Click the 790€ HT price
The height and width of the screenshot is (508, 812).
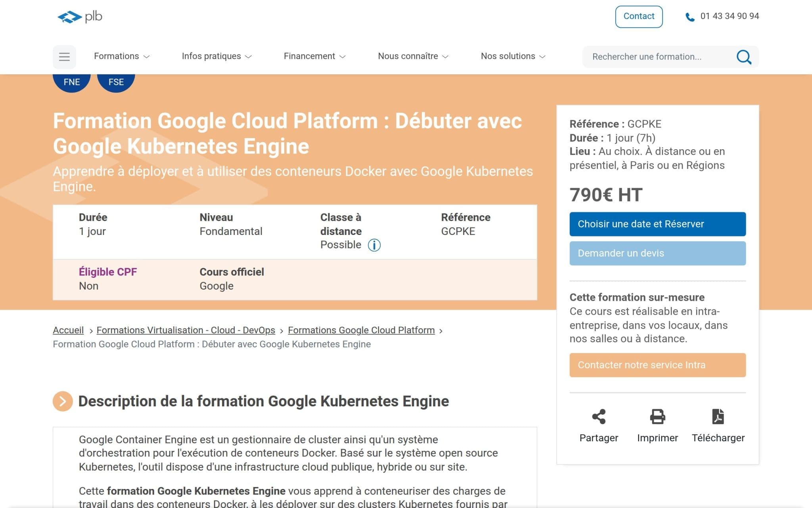[606, 195]
